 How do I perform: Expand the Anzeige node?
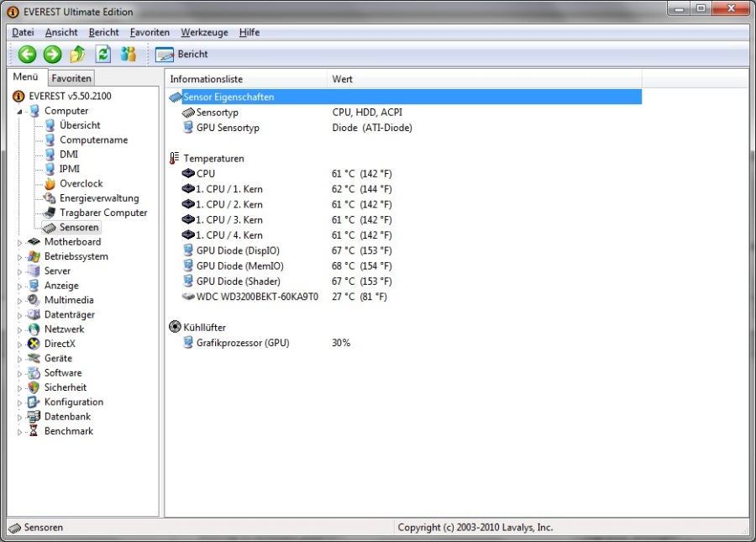[20, 287]
